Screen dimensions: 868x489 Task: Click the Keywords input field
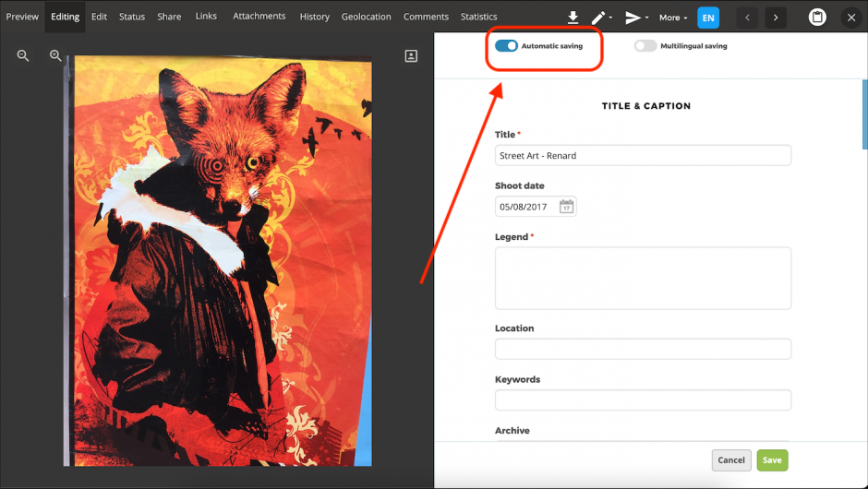[x=643, y=400]
